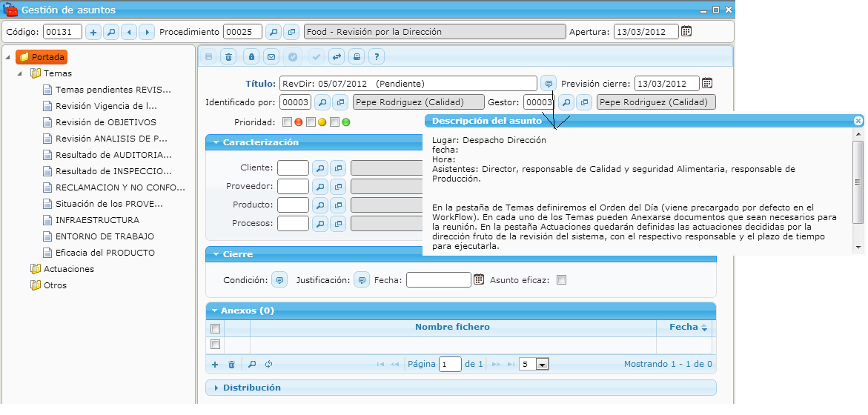868x415 pixels.
Task: Toggle the Asunto eficaz checkbox
Action: [x=561, y=280]
